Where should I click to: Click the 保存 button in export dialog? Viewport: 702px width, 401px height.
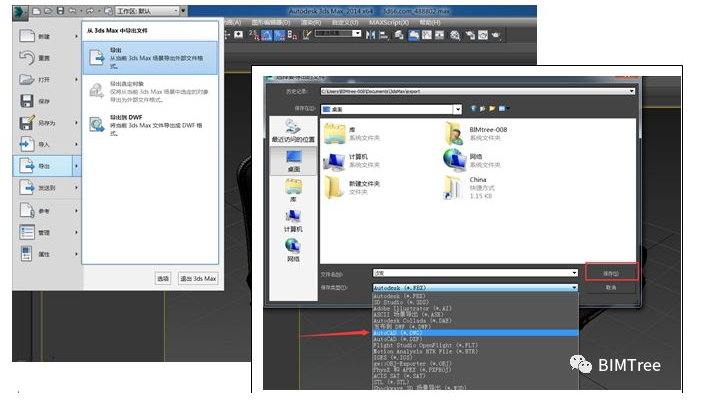coord(611,273)
